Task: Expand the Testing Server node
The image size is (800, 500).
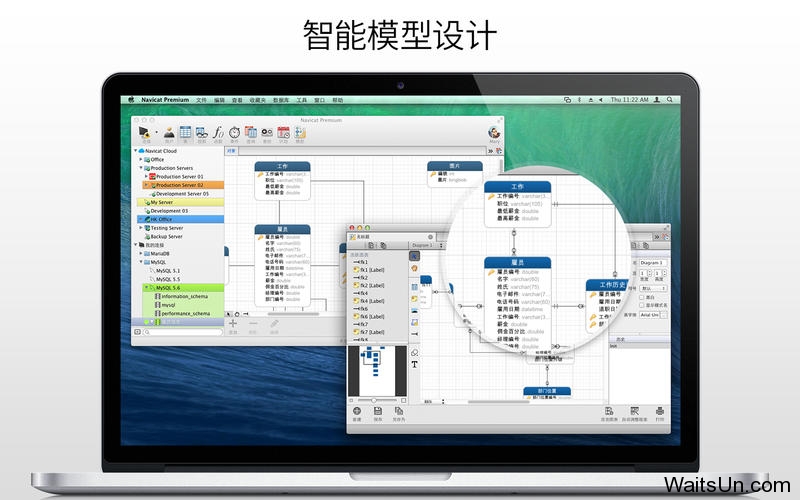Action: pyautogui.click(x=141, y=228)
